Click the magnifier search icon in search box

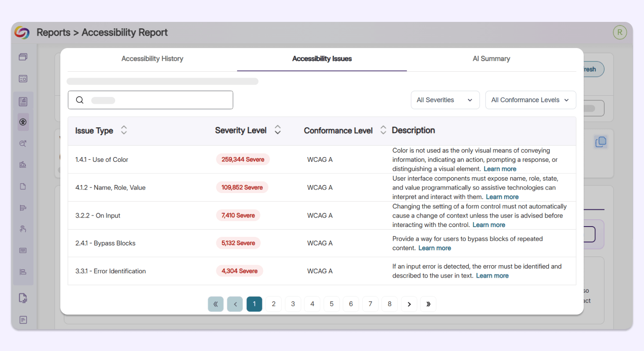[x=79, y=100]
